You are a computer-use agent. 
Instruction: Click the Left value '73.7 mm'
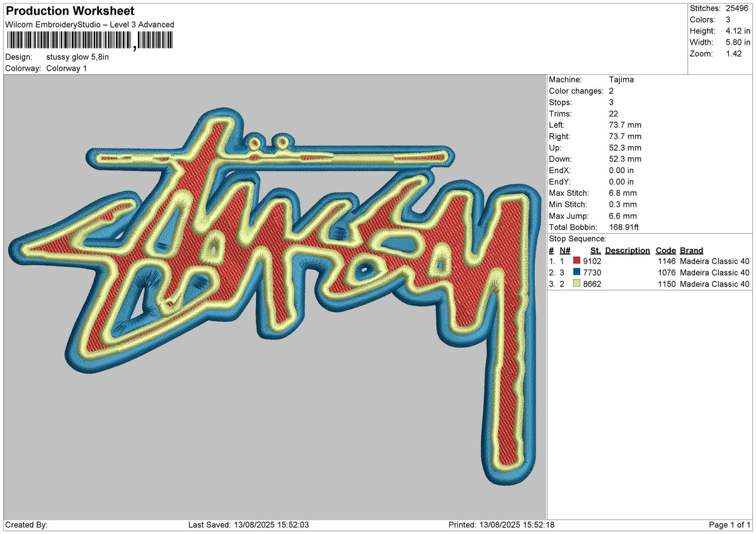pyautogui.click(x=625, y=125)
